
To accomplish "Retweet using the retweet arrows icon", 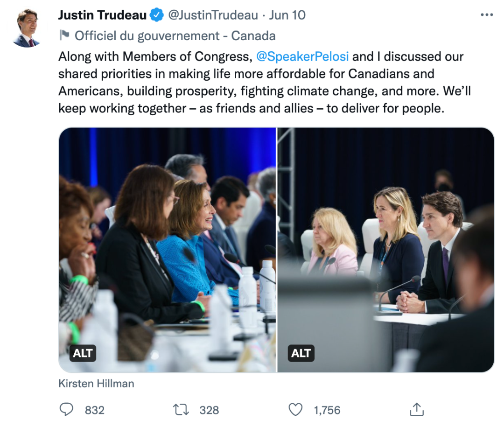I will pyautogui.click(x=181, y=410).
